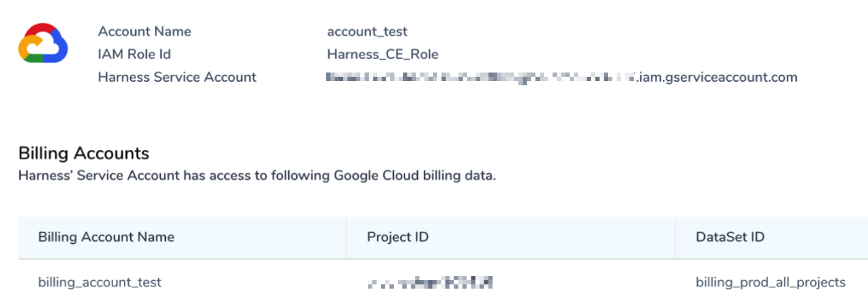Click the blurred service account email
Screen dimensions: 868x300
(481, 77)
